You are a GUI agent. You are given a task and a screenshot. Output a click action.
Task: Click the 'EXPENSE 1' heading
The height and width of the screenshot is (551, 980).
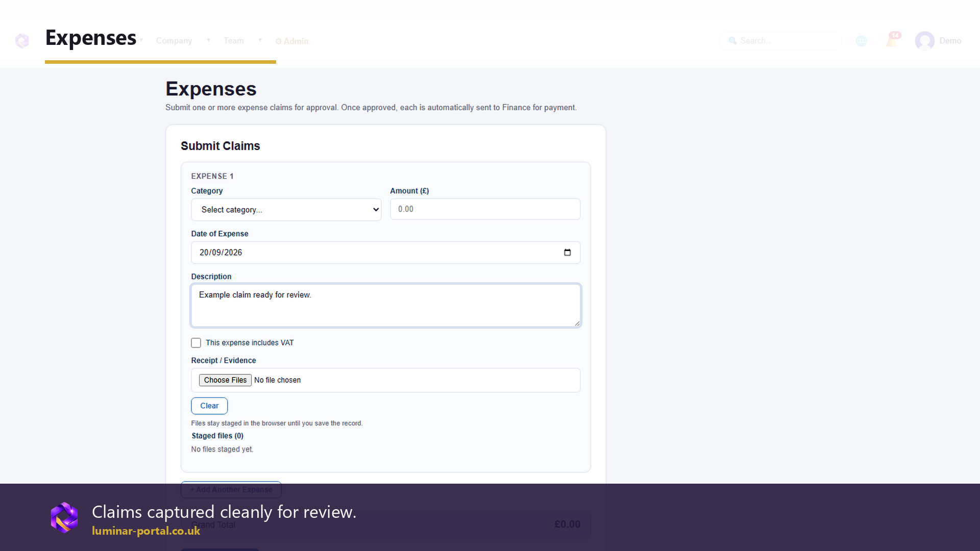[x=212, y=176]
